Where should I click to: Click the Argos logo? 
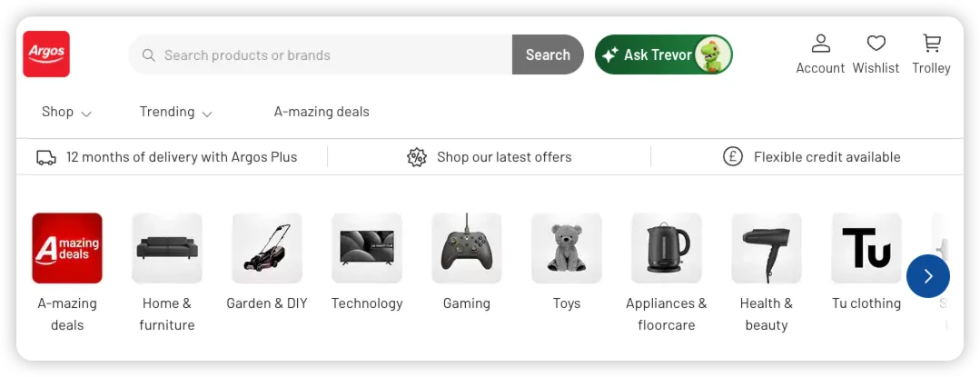tap(46, 55)
